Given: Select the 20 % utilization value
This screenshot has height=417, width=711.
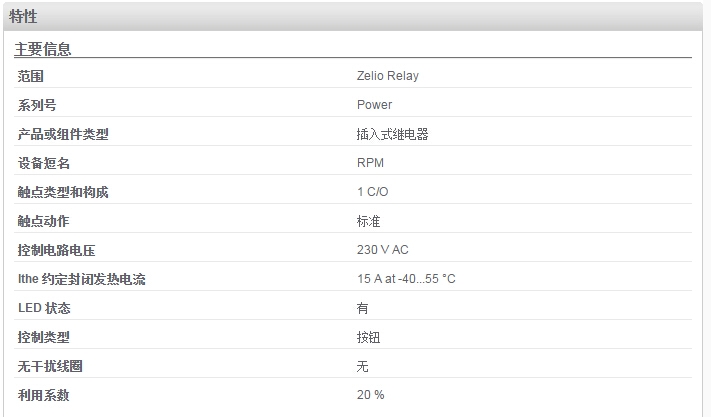Looking at the screenshot, I should click(370, 395).
